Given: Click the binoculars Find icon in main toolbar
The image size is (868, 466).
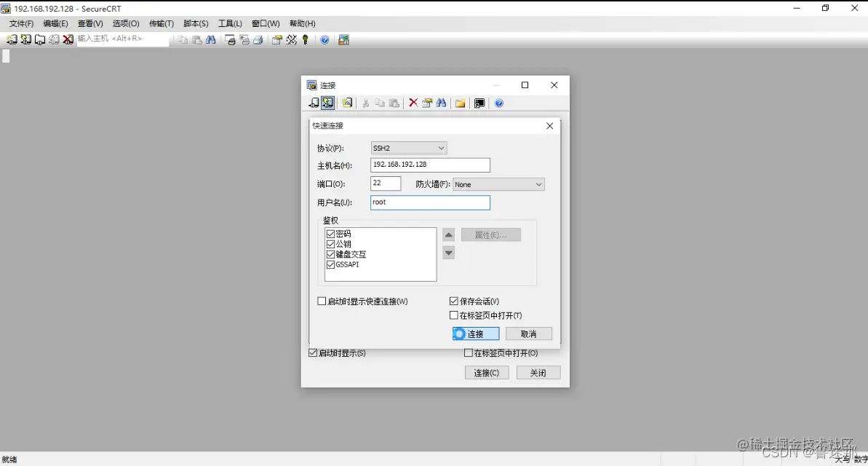Looking at the screenshot, I should 211,40.
